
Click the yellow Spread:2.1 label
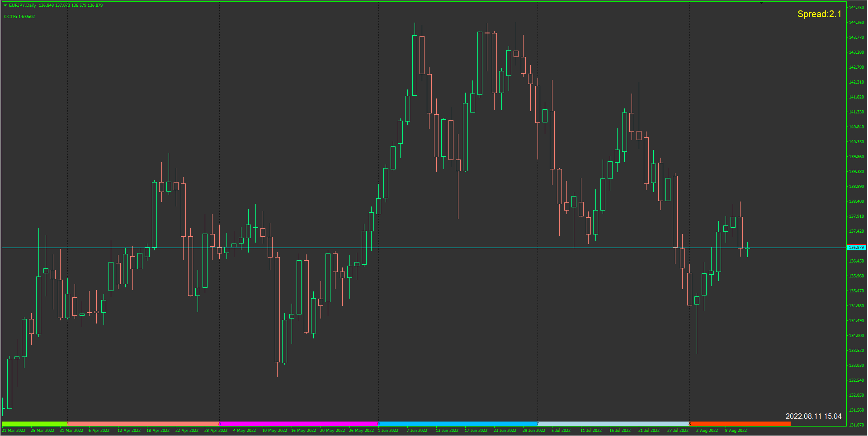click(819, 14)
